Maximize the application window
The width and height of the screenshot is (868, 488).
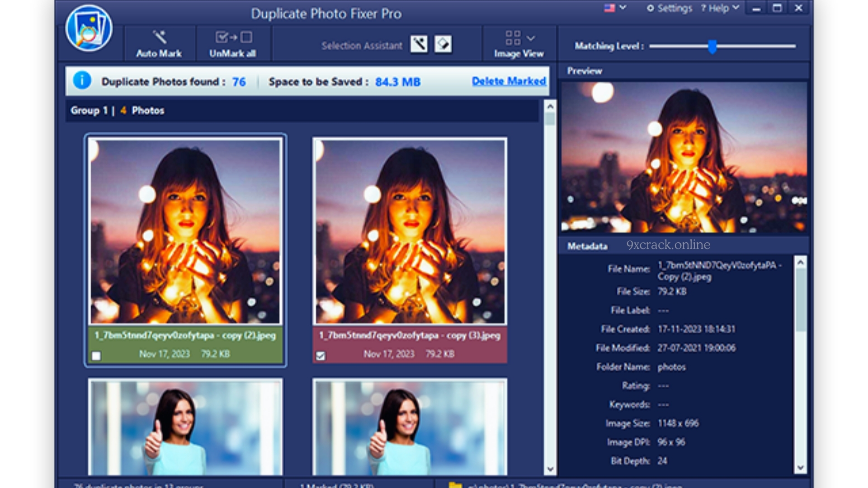coord(777,8)
